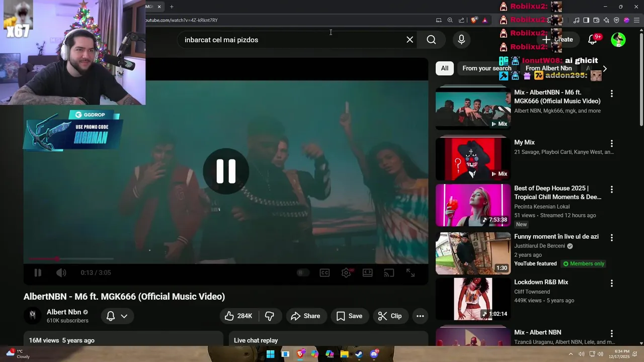Select the All filter chip
644x362 pixels.
(x=445, y=68)
